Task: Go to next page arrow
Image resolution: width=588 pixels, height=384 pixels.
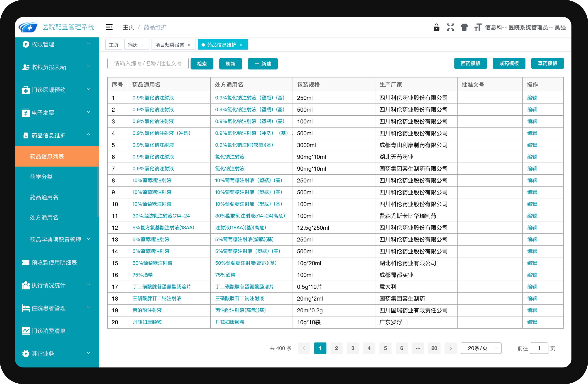Action: coord(450,348)
